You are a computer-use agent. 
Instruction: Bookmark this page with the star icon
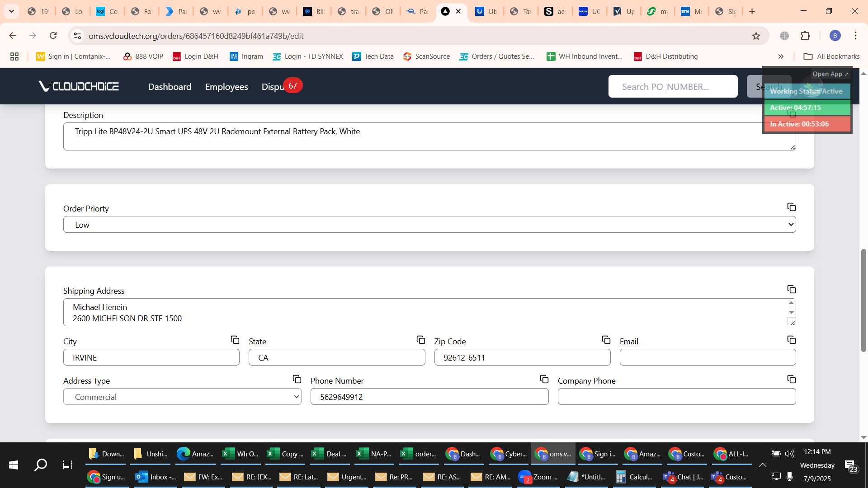point(756,36)
